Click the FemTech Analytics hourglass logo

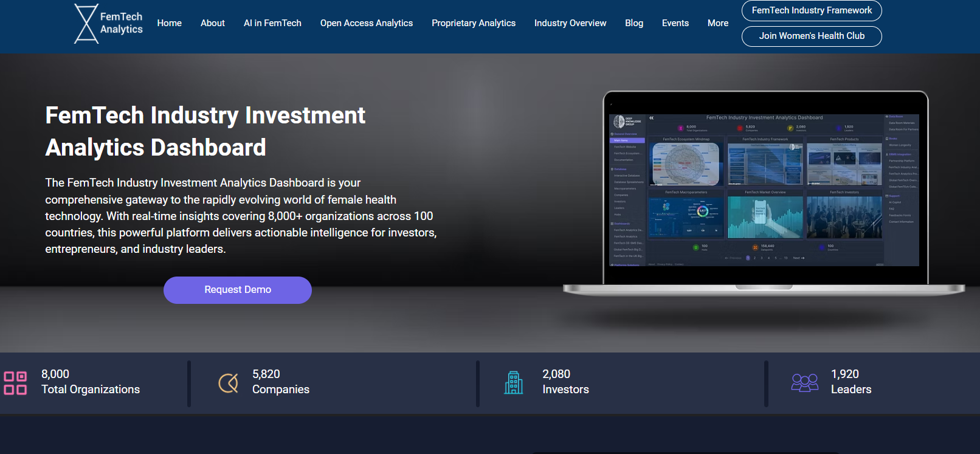86,24
